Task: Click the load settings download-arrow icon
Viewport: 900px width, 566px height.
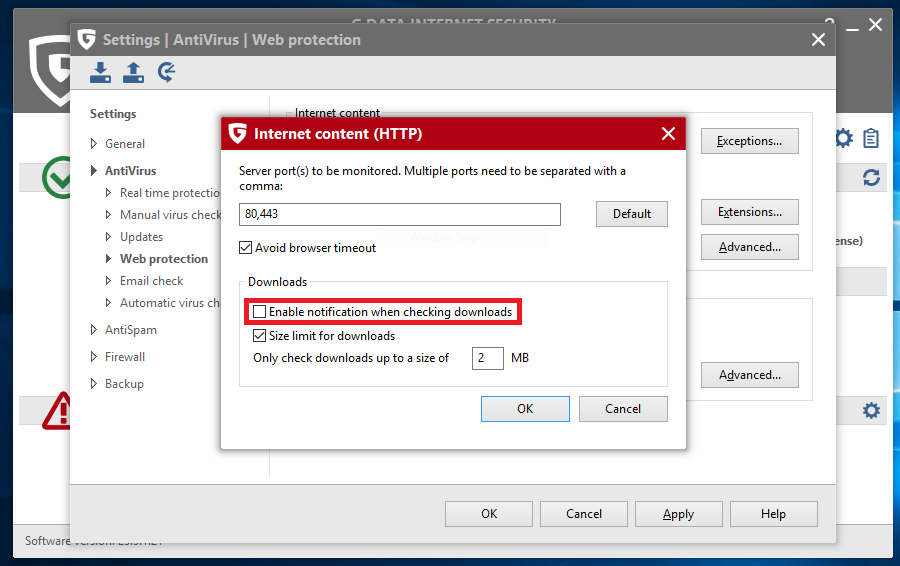Action: (x=101, y=72)
